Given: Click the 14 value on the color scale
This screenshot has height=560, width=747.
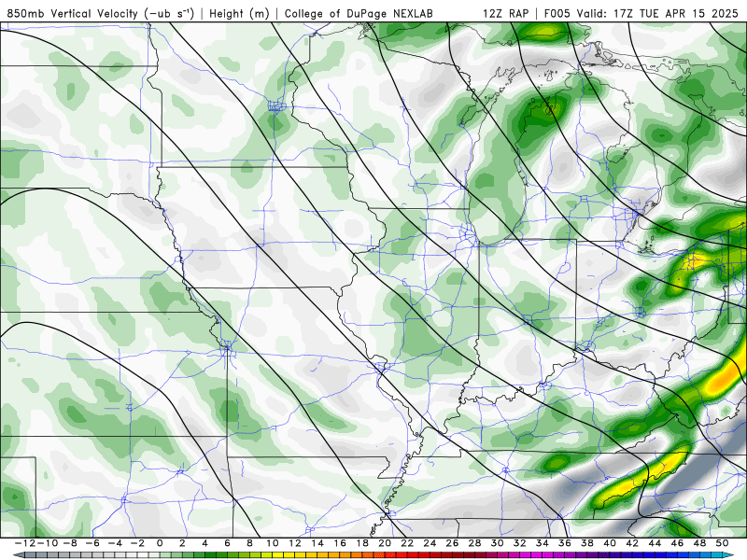Looking at the screenshot, I should [317, 543].
